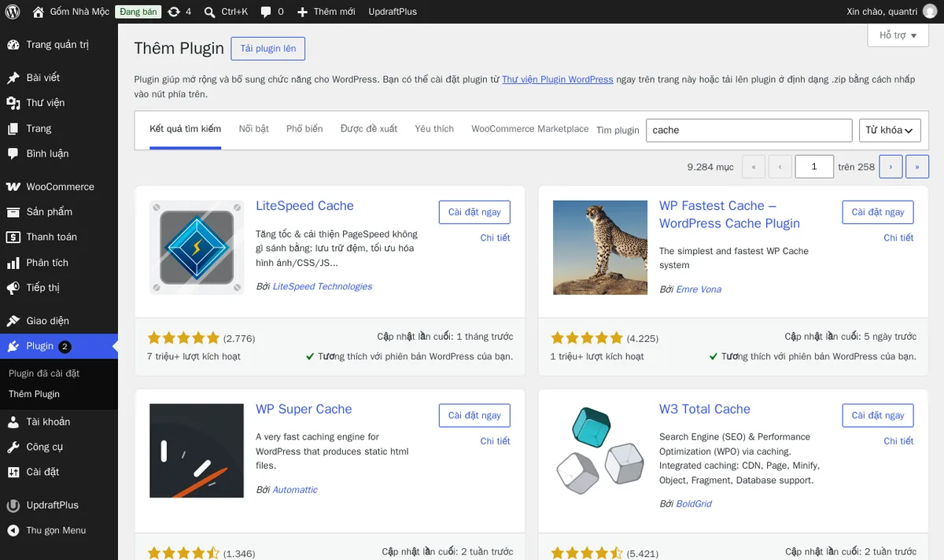944x560 pixels.
Task: Open the W3 Total Cache plugin title
Action: pyautogui.click(x=705, y=410)
